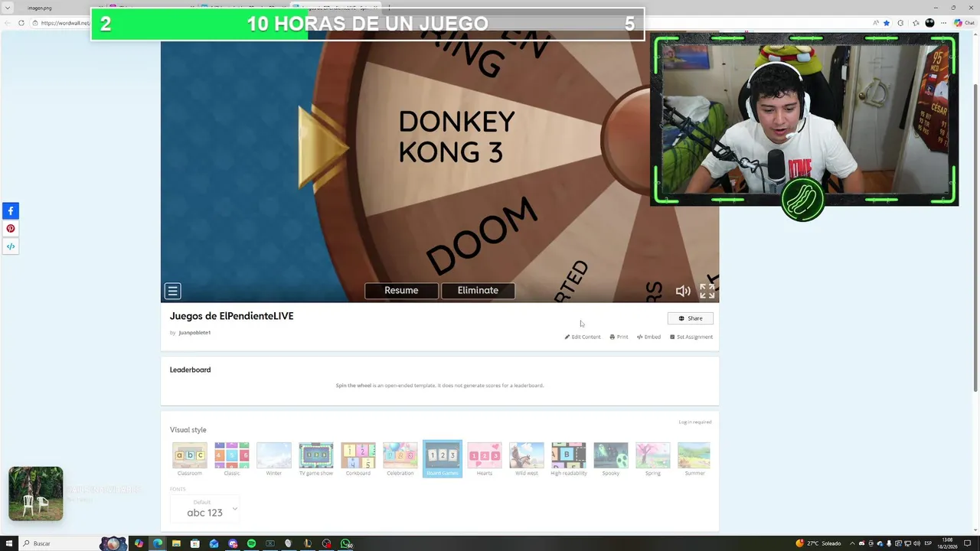Apply the Wild west style
Screen dimensions: 980x551
pos(527,459)
